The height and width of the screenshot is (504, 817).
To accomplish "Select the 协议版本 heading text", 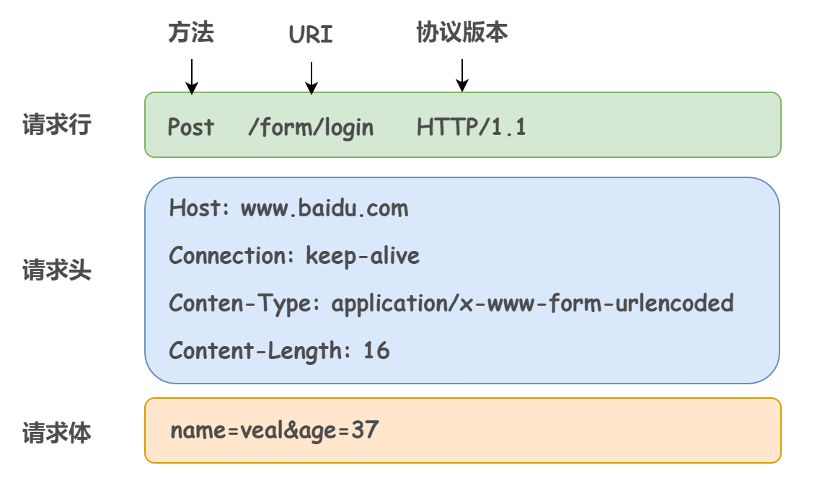I will pos(462,32).
